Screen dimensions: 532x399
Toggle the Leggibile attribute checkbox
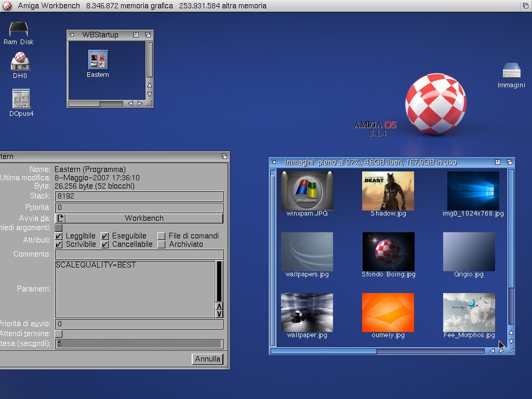[59, 236]
